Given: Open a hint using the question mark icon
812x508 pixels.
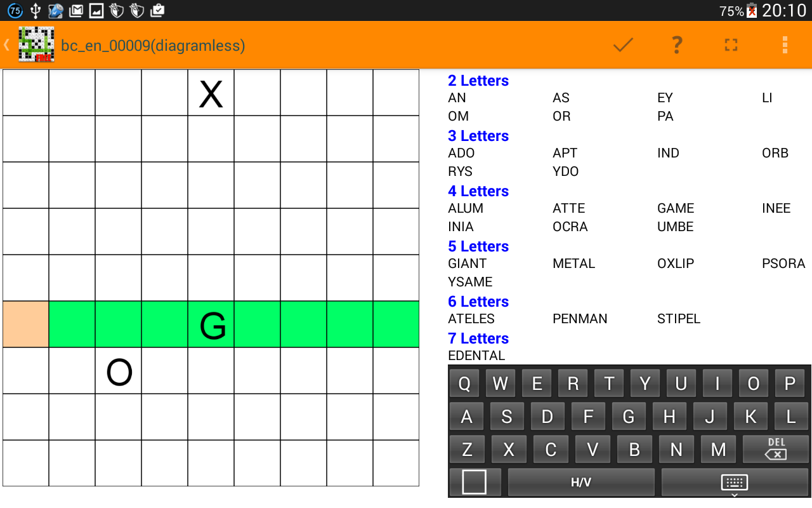Looking at the screenshot, I should click(676, 44).
